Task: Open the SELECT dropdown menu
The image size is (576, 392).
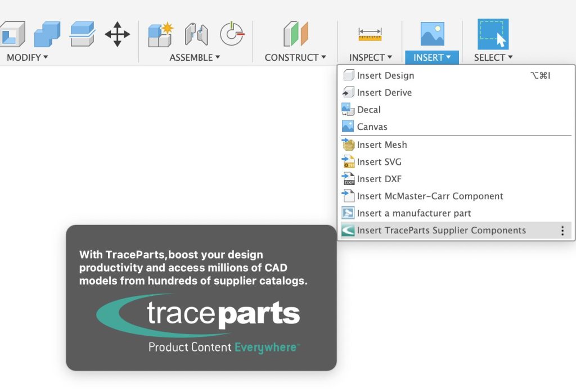Action: tap(493, 57)
